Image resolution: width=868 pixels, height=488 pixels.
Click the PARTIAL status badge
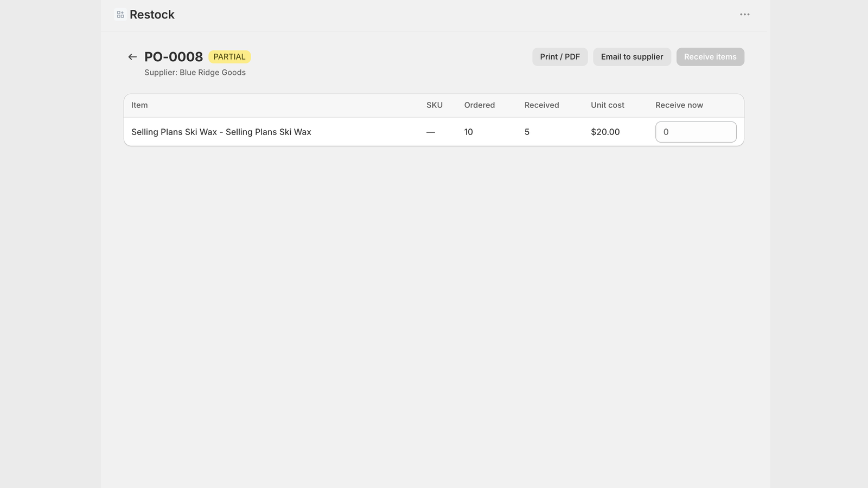pyautogui.click(x=229, y=57)
